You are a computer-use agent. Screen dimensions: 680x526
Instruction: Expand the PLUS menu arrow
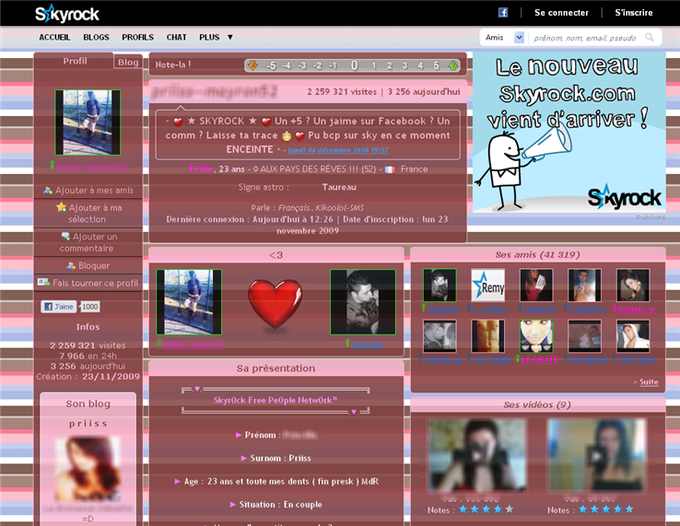[230, 37]
